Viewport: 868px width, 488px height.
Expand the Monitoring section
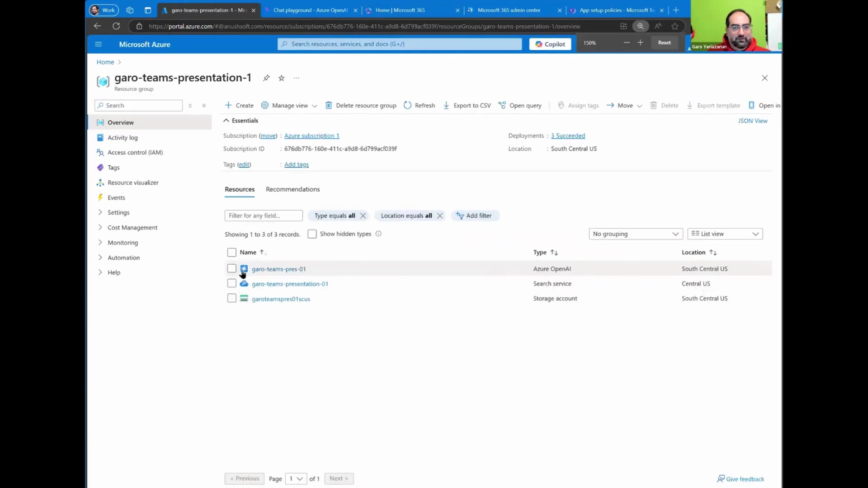tap(123, 243)
